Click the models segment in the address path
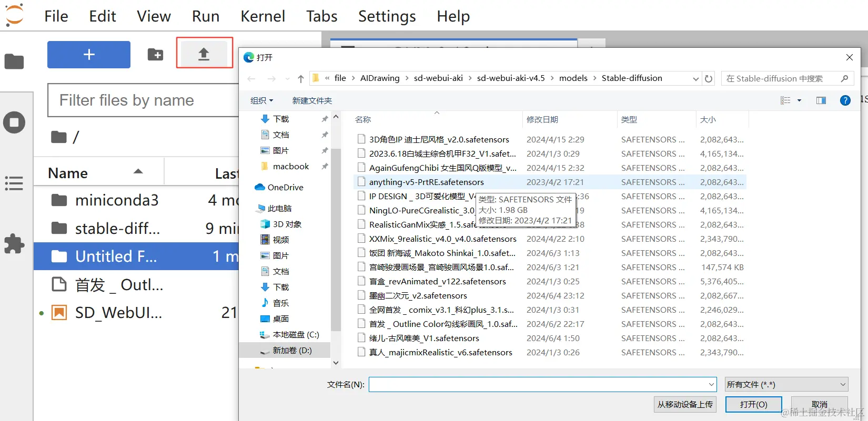The width and height of the screenshot is (868, 421). 573,78
